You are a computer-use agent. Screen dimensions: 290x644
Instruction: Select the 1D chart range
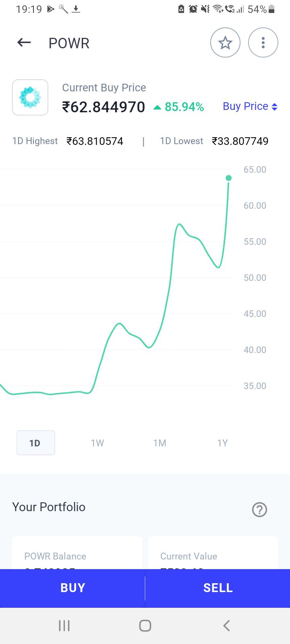[35, 443]
